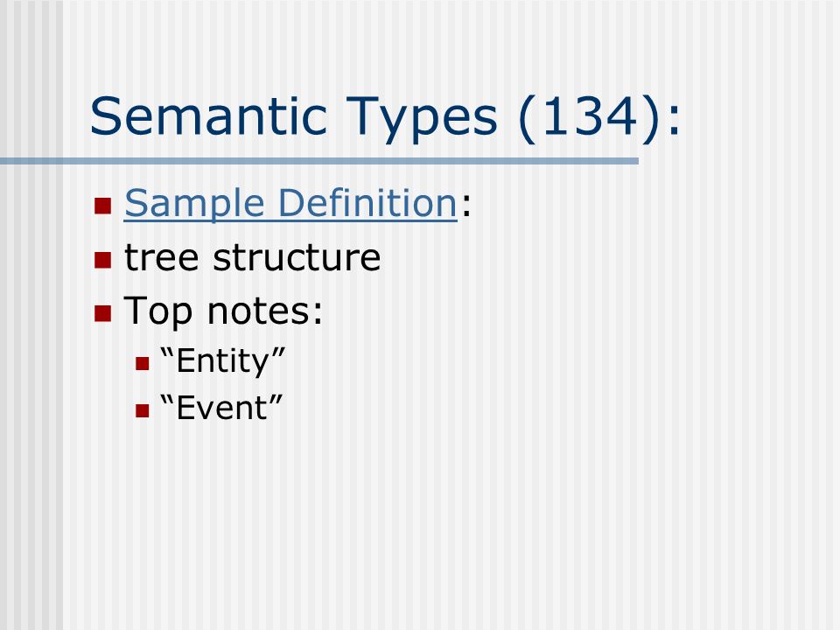
Task: Select the Entity sub-bullet text
Action: tap(222, 361)
